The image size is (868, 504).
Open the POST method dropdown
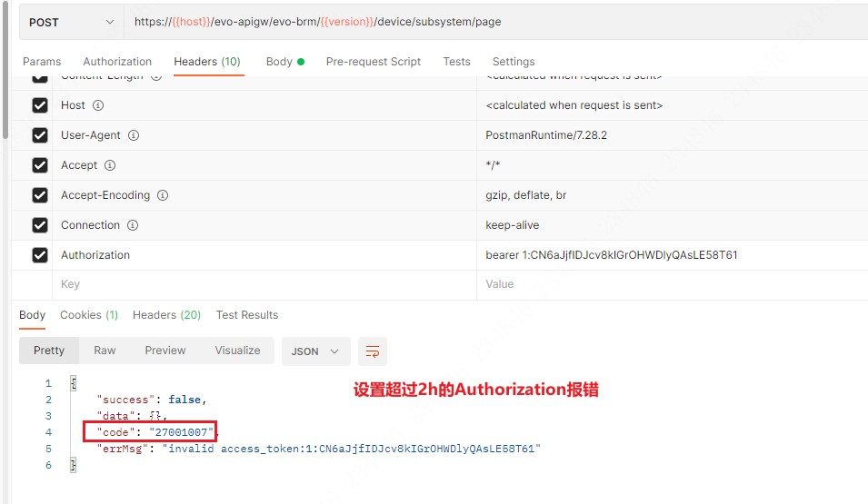coord(71,22)
